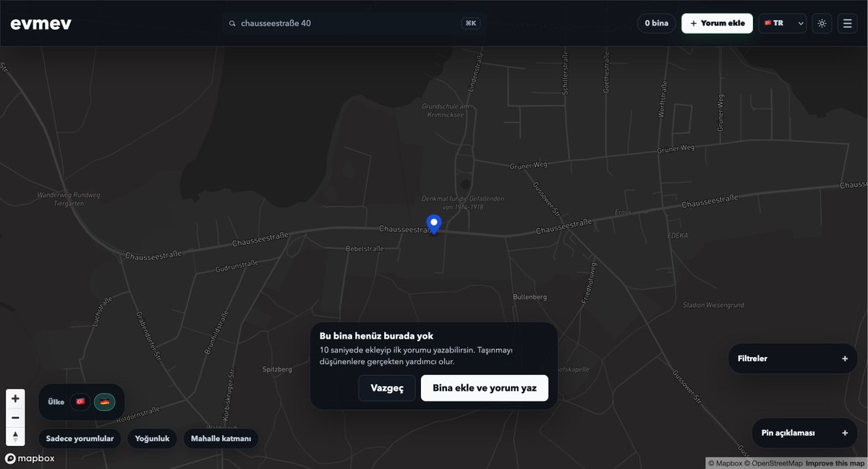Expand the "Filtreler" panel
This screenshot has height=469, width=868.
pos(793,358)
